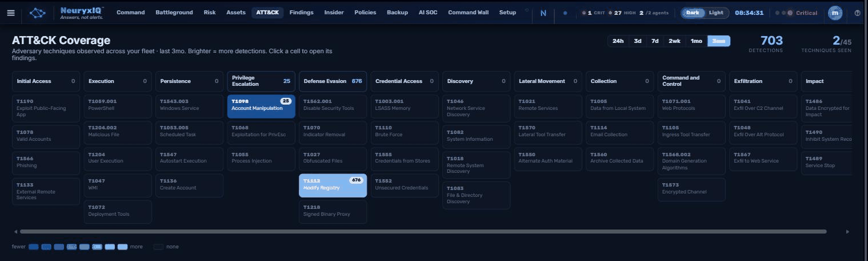Click the Defense Evasion column header
The height and width of the screenshot is (261, 868).
pos(333,81)
